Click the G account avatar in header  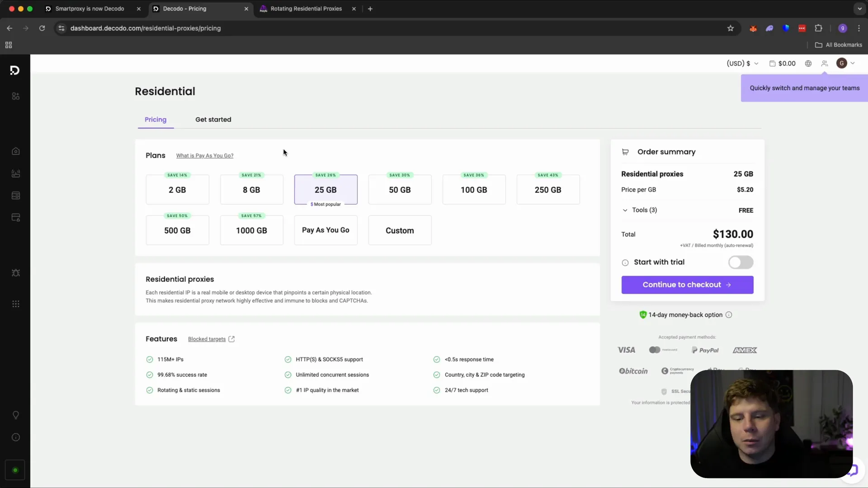coord(841,63)
